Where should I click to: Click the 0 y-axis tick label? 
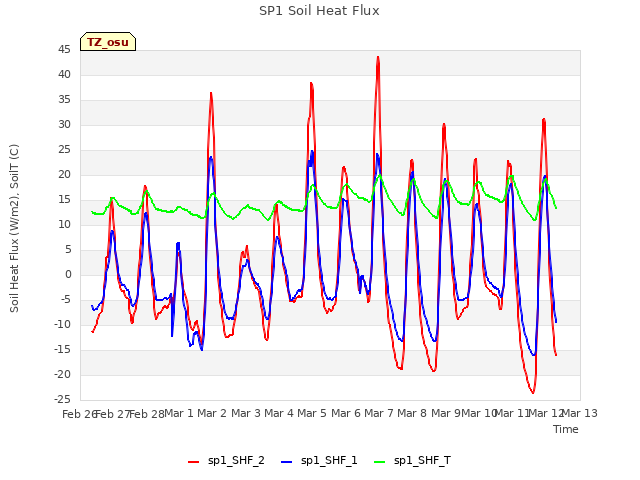pos(68,275)
